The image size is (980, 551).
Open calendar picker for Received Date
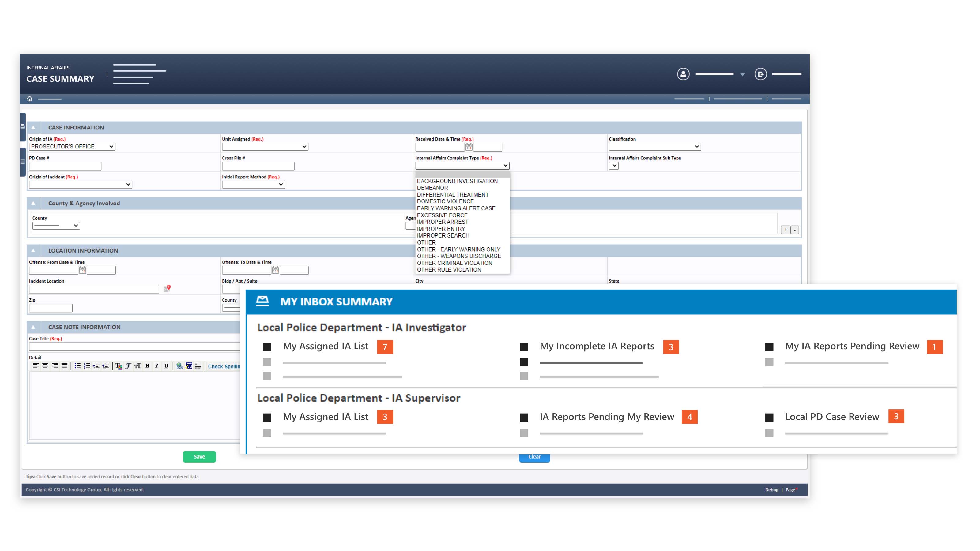[469, 147]
